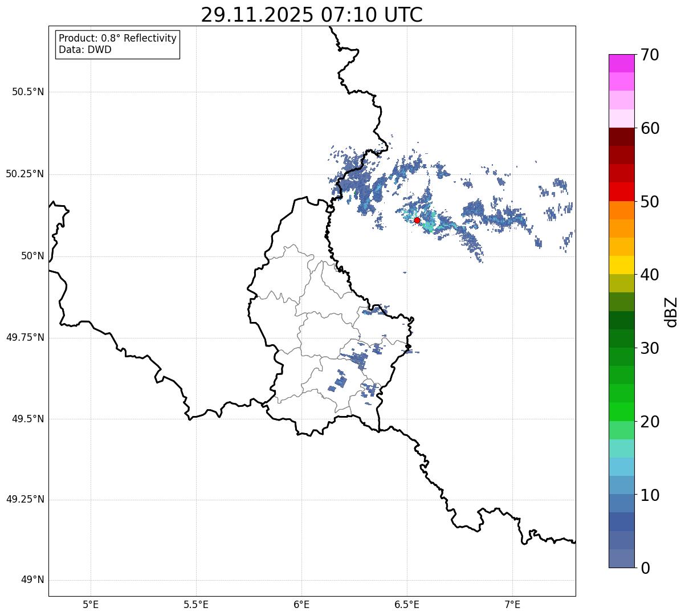Click the 49.5°N latitude label
The height and width of the screenshot is (616, 685).
pos(28,419)
